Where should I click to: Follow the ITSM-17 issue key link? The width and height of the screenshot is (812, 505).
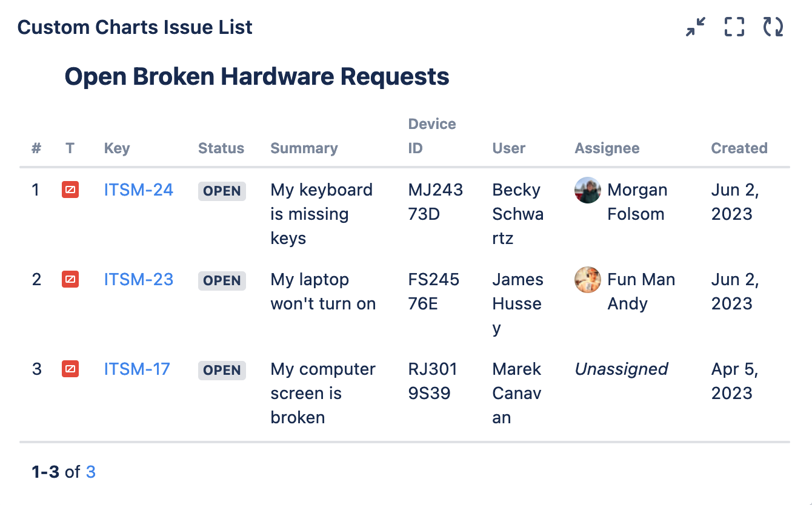click(138, 369)
